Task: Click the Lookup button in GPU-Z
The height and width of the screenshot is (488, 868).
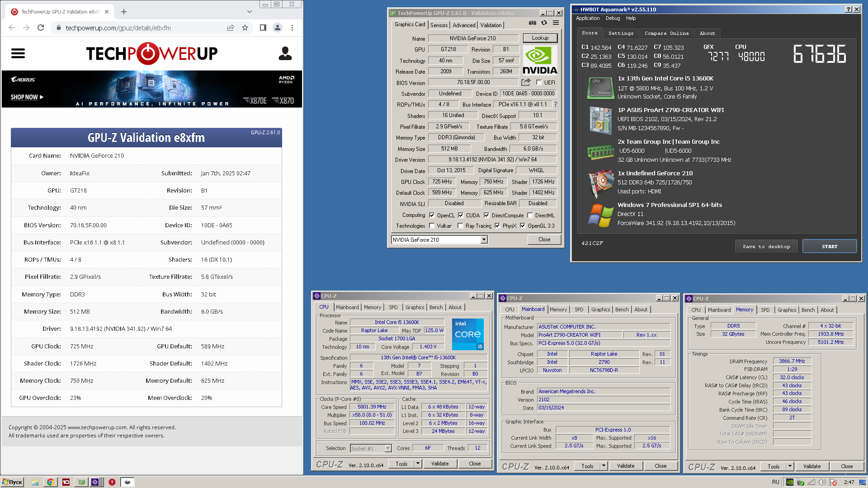Action: coord(540,38)
